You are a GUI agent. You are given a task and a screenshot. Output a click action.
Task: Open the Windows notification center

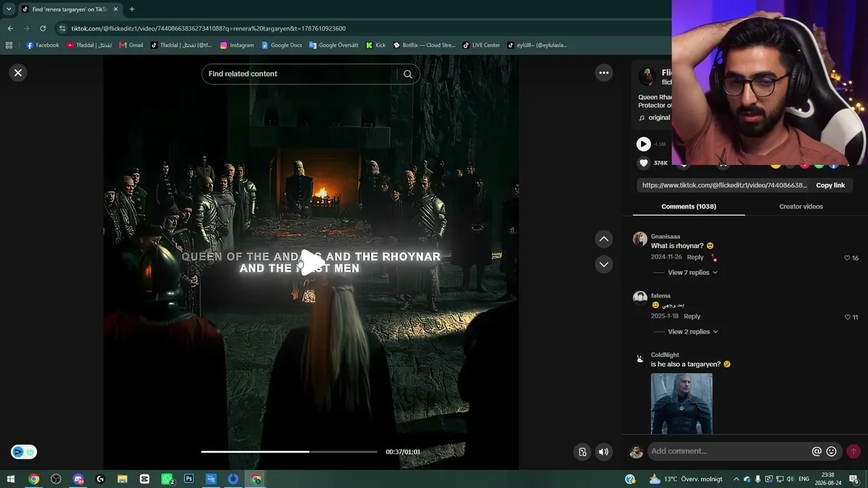coord(854,479)
